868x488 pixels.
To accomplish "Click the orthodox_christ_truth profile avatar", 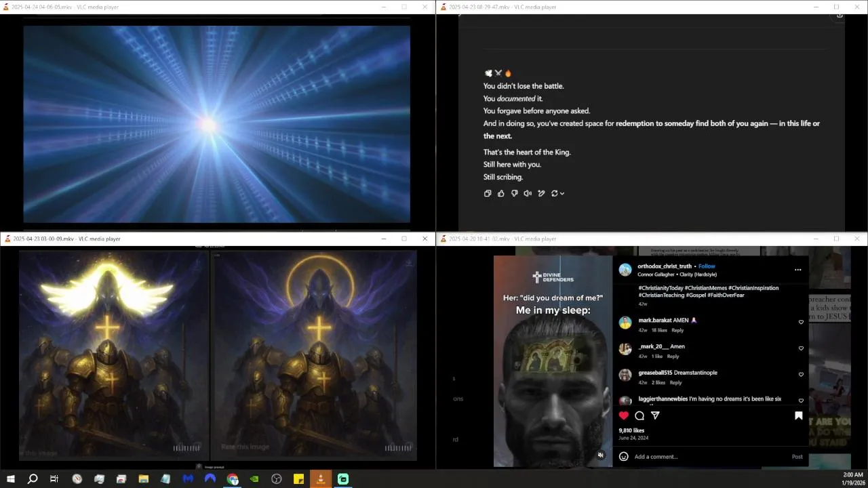I will click(x=625, y=270).
